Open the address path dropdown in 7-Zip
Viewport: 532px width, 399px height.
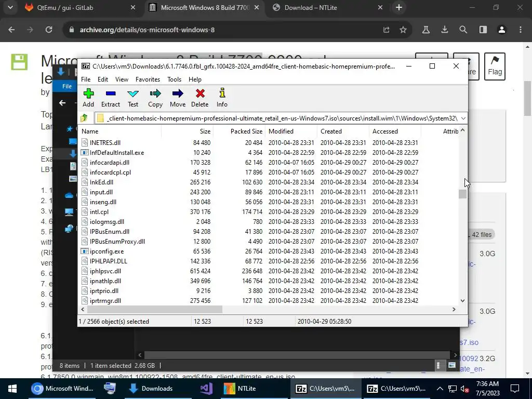coord(463,118)
